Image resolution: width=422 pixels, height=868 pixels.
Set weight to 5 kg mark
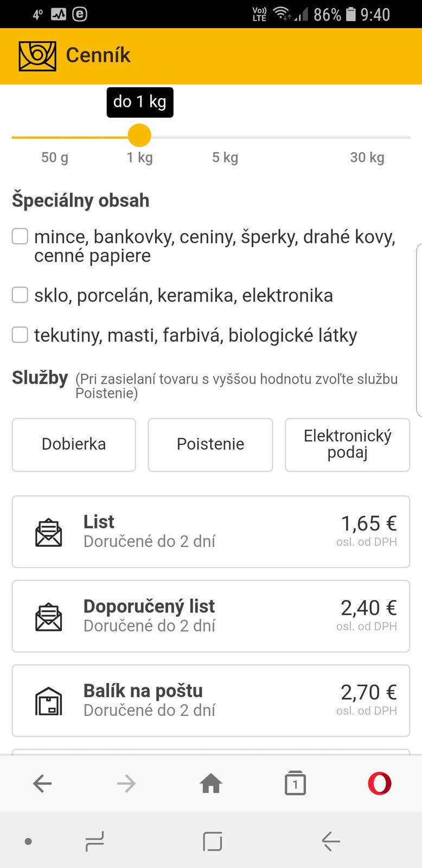tap(225, 137)
